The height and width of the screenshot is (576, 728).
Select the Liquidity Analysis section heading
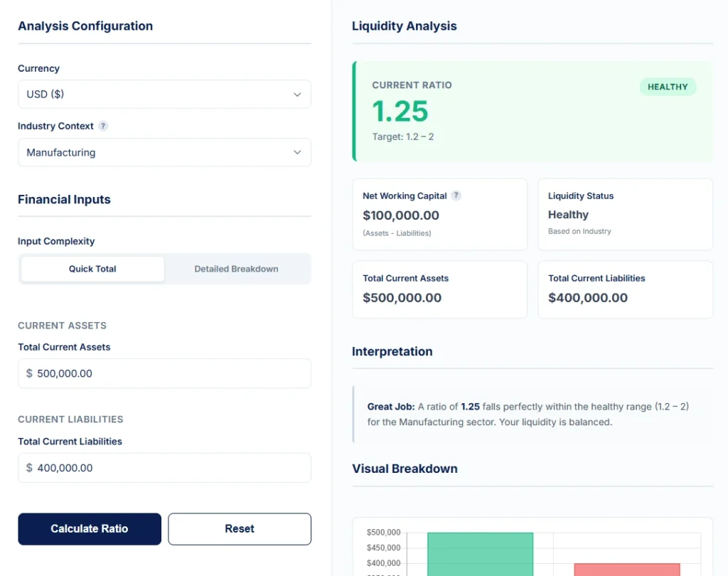tap(404, 26)
